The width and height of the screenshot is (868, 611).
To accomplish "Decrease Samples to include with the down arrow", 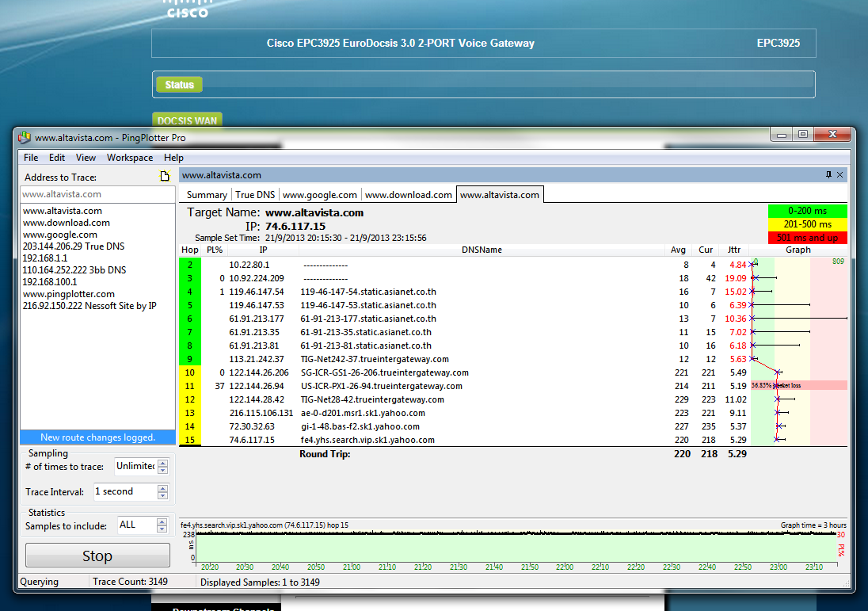I will (x=162, y=529).
